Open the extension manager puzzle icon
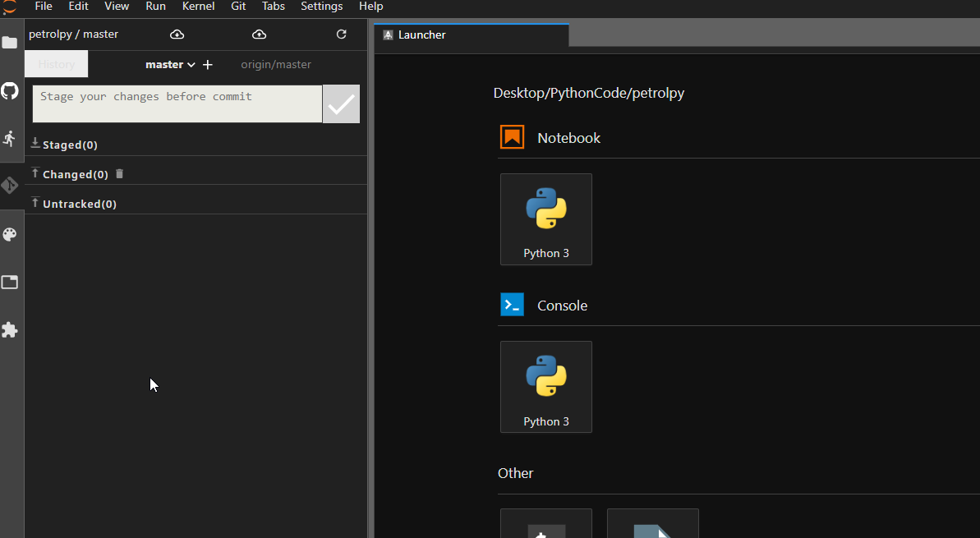 coord(10,329)
